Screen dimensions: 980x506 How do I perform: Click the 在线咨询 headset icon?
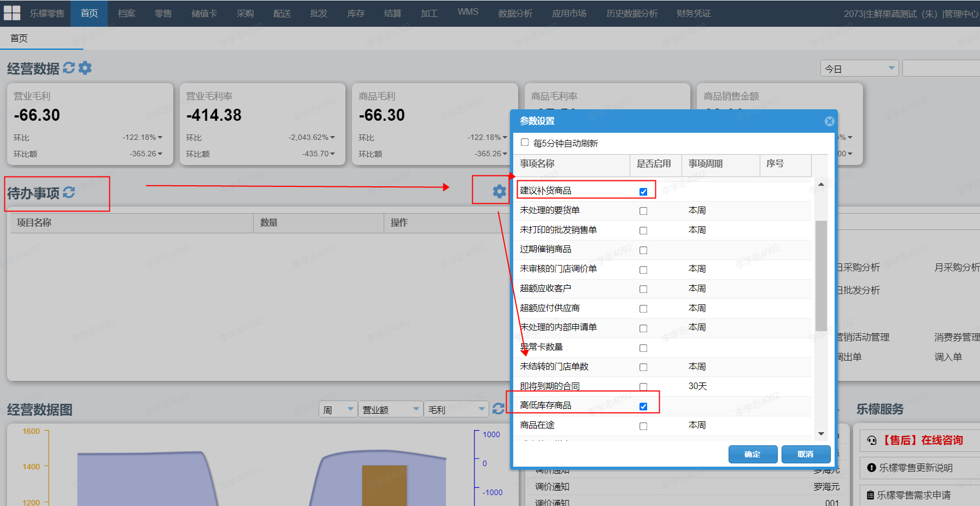point(872,440)
